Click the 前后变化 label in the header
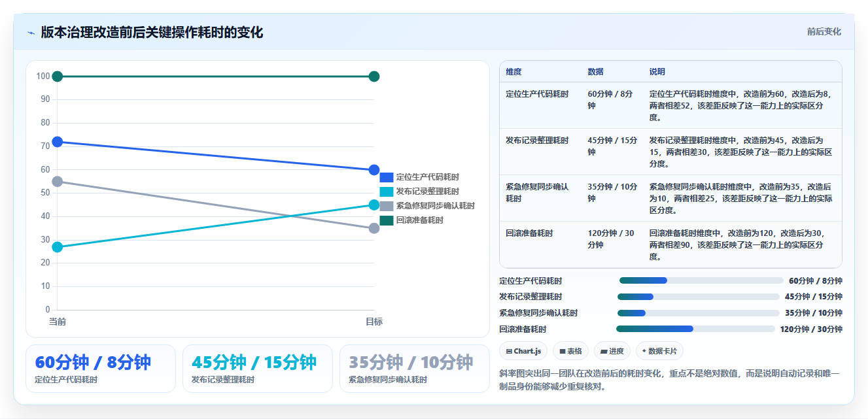Viewport: 868px width, 419px height. tap(824, 31)
